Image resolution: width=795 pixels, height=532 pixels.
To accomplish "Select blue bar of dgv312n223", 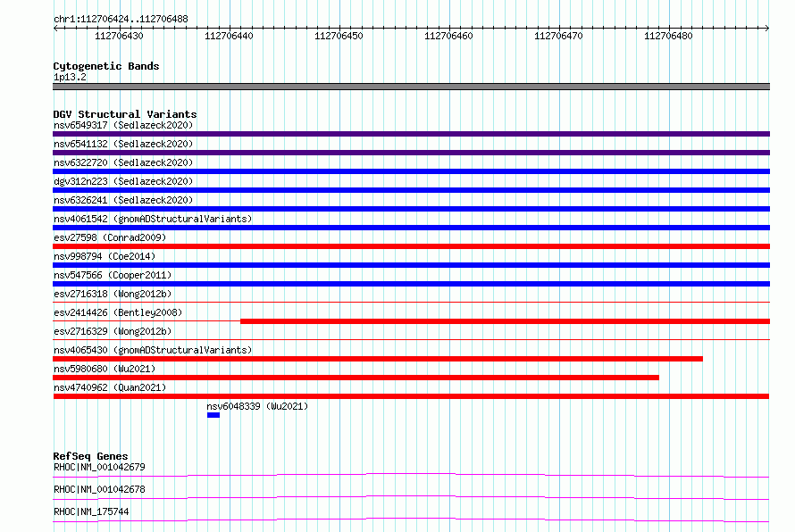I will point(411,190).
